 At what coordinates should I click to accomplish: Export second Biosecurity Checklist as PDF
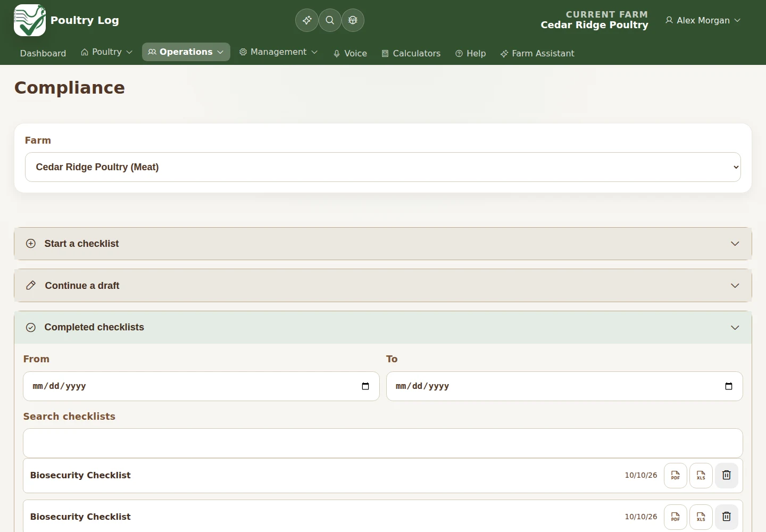pyautogui.click(x=676, y=517)
